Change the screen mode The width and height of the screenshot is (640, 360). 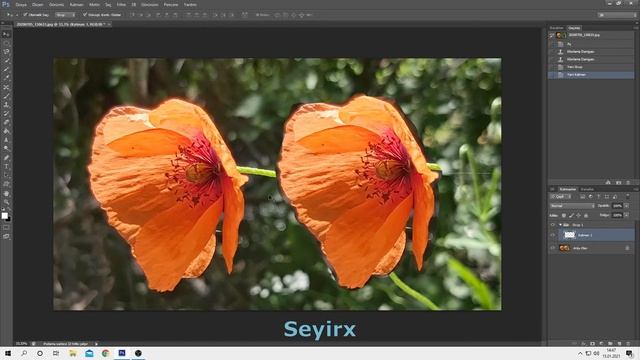click(6, 236)
